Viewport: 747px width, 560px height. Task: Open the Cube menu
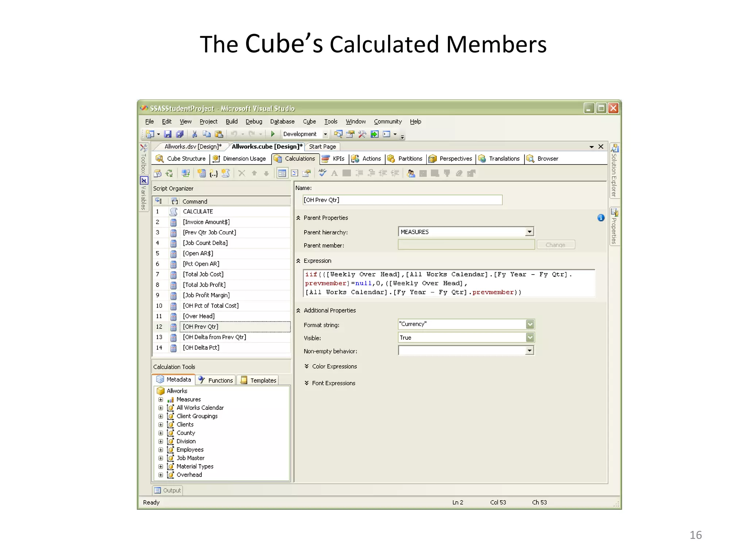coord(309,122)
